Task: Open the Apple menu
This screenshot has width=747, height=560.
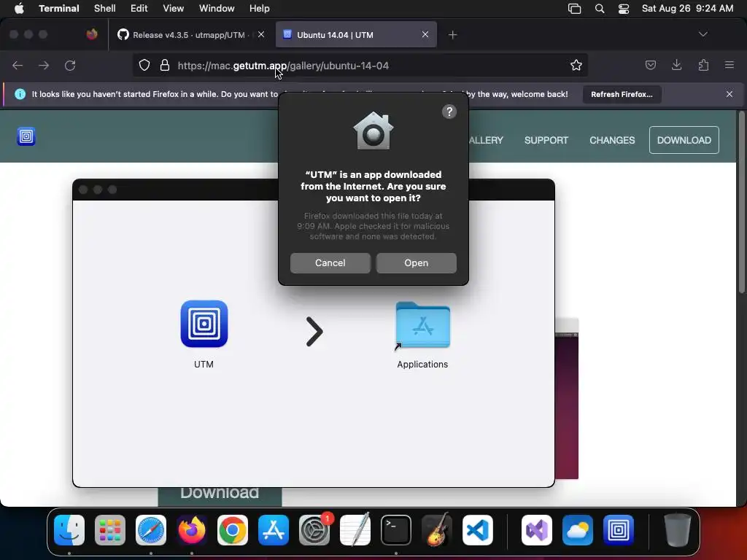Action: (x=19, y=9)
